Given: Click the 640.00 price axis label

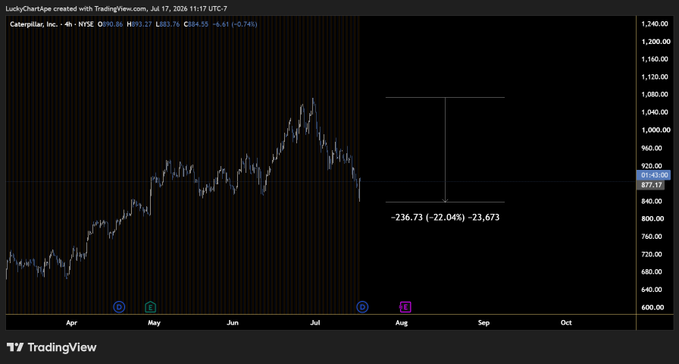Looking at the screenshot, I should click(x=652, y=290).
